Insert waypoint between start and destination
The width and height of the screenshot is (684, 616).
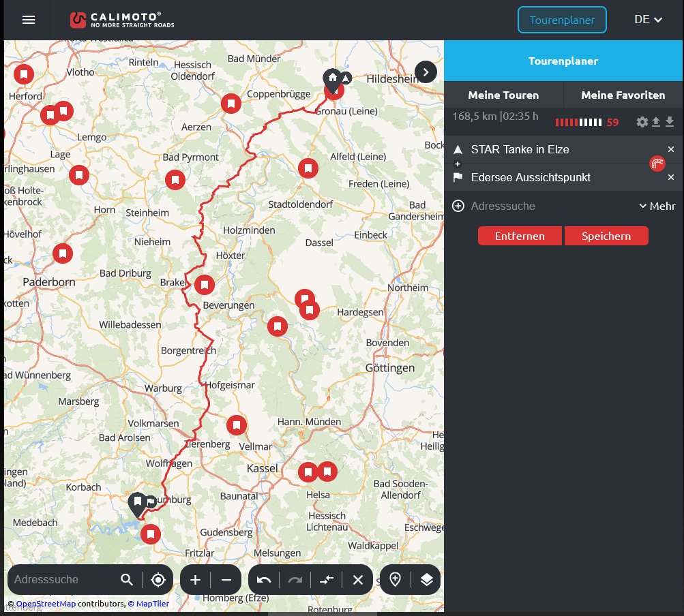[458, 164]
